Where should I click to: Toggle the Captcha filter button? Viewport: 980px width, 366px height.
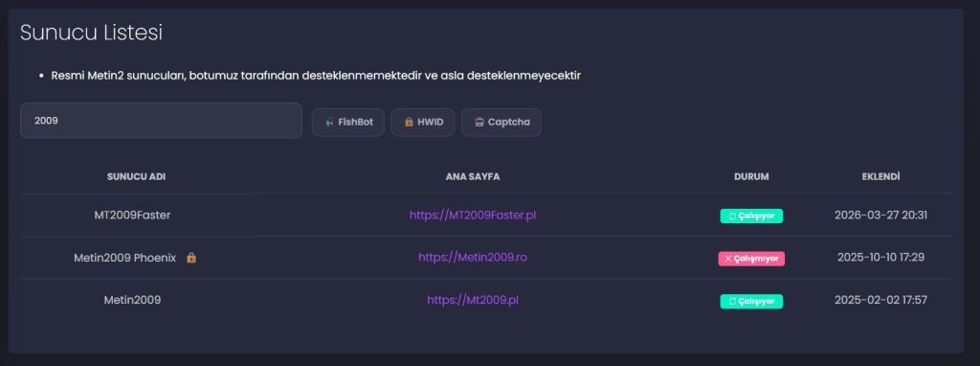pos(501,123)
